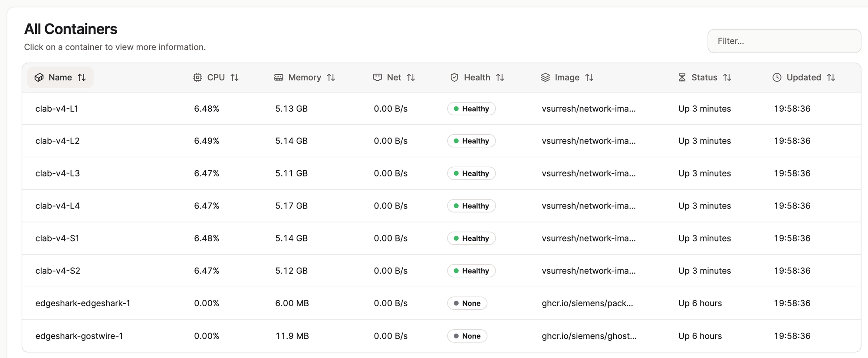Click the Healthy badge for clab-v4-S1
Viewport: 868px width, 358px height.
pyautogui.click(x=471, y=238)
